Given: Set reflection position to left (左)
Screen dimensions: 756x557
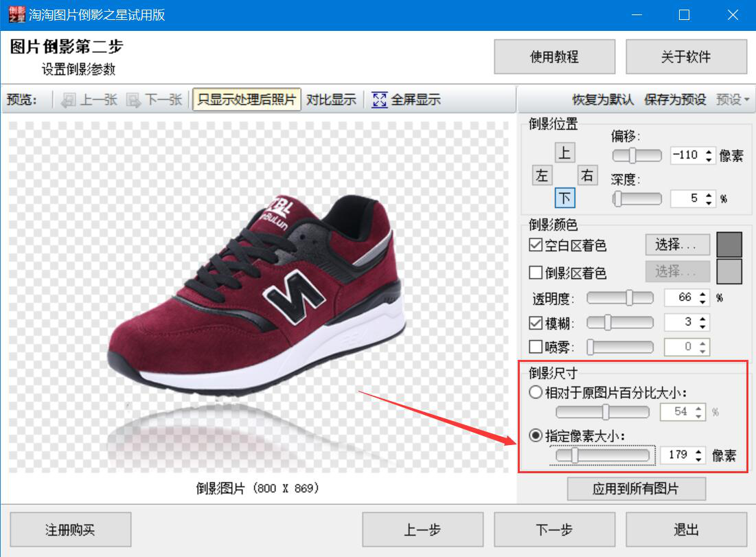Looking at the screenshot, I should tap(542, 176).
